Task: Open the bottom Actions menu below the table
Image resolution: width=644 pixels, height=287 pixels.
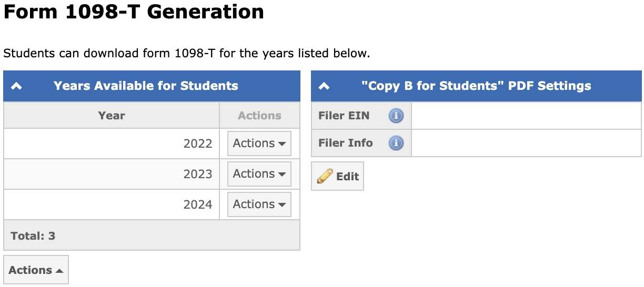Action: 36,270
